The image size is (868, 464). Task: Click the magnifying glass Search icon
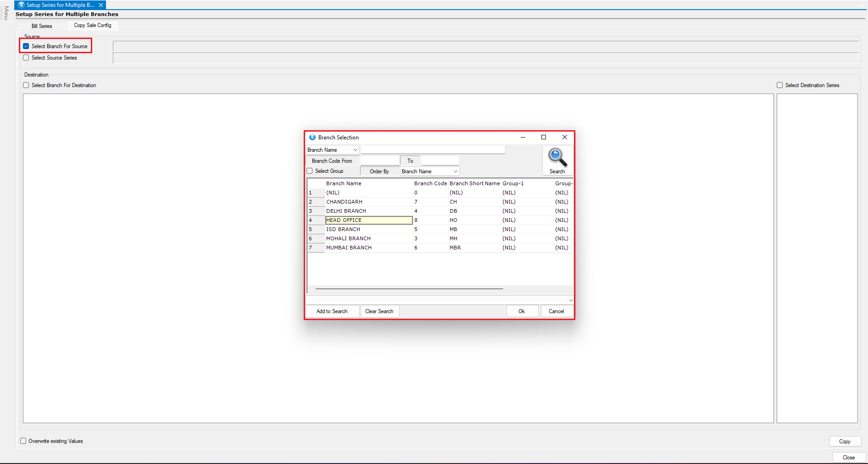557,158
